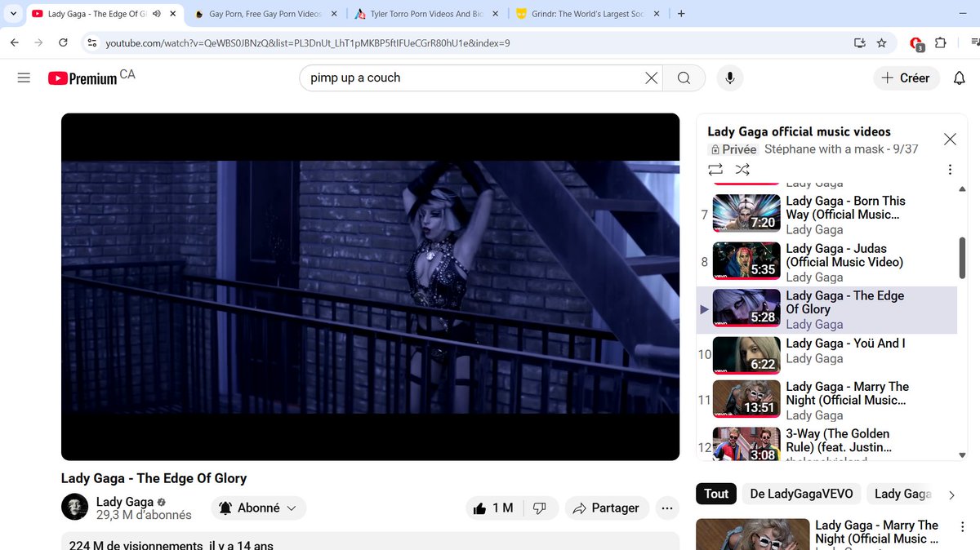This screenshot has width=980, height=550.
Task: Close the Grindr tab
Action: click(x=657, y=14)
